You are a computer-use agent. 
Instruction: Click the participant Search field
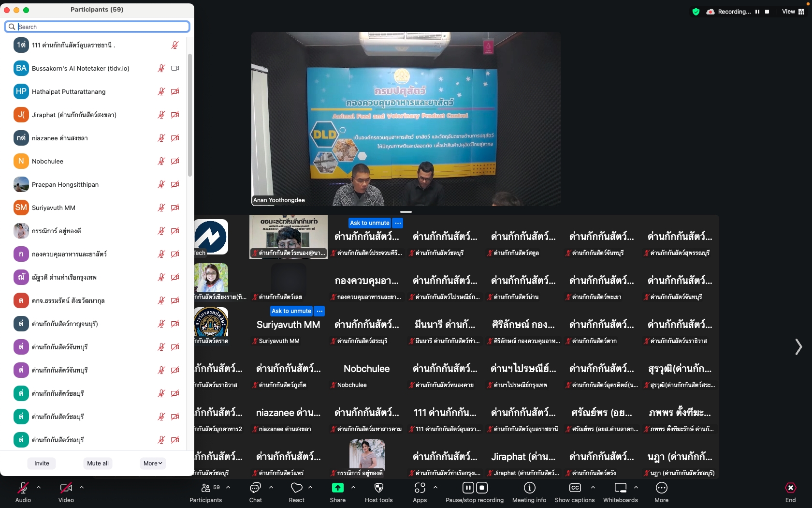pyautogui.click(x=101, y=27)
